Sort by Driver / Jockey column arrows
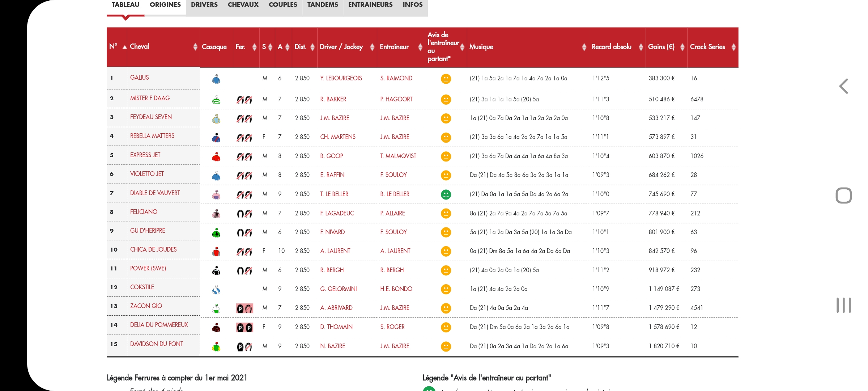Viewport: 868px width, 391px height. [x=372, y=47]
